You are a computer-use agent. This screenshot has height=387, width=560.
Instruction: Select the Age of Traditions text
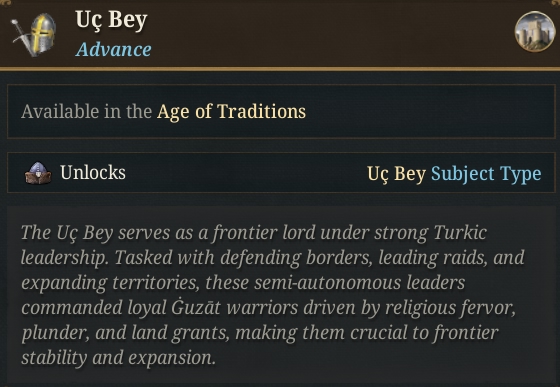[231, 111]
